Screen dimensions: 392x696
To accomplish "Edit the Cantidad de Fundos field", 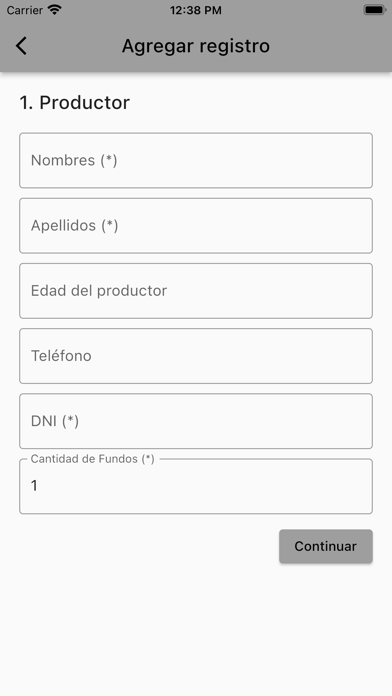I will click(x=196, y=486).
